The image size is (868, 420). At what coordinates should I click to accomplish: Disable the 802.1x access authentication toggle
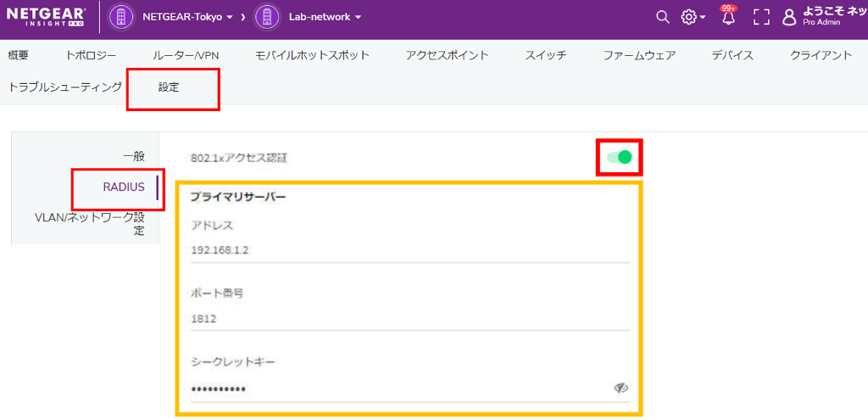coord(620,157)
